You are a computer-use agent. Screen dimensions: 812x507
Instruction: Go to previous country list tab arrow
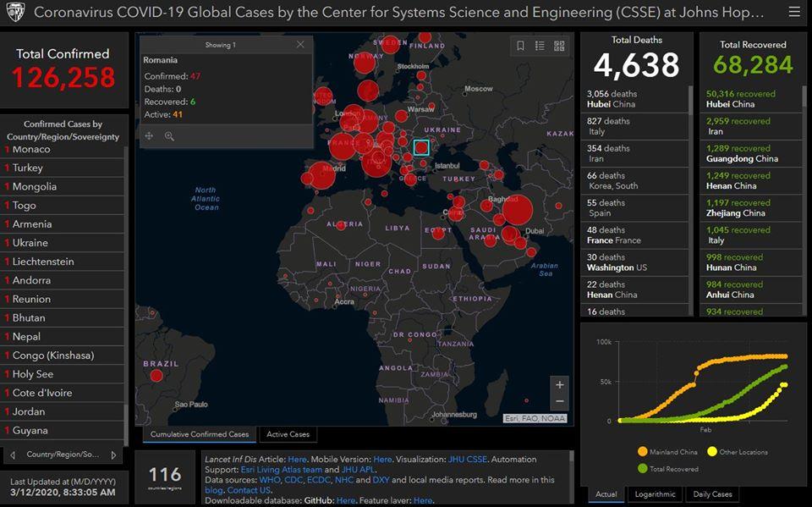tap(13, 455)
